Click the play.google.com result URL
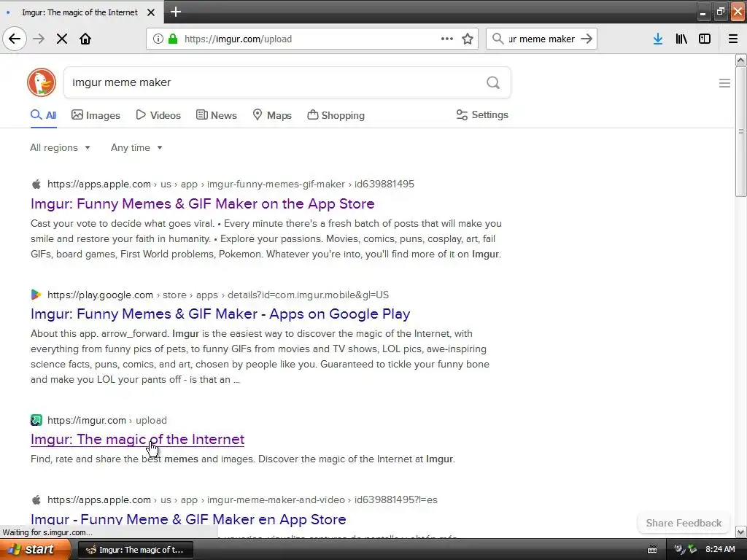The height and width of the screenshot is (560, 747). pos(218,295)
